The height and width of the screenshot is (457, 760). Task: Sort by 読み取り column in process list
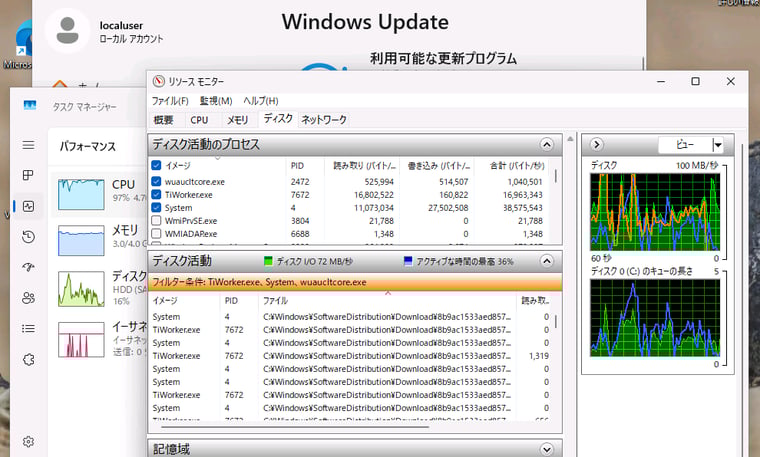pyautogui.click(x=362, y=166)
